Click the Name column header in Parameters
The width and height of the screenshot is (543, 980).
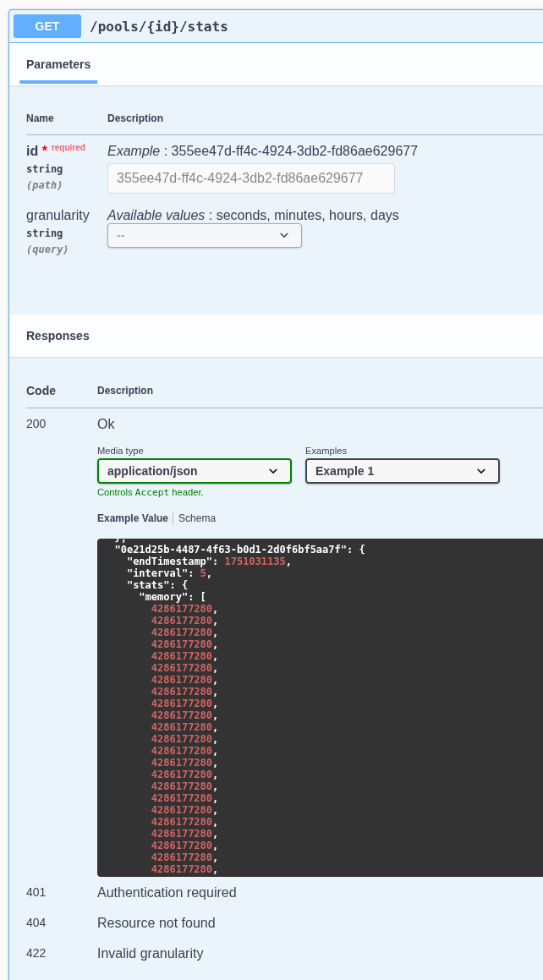pyautogui.click(x=40, y=118)
